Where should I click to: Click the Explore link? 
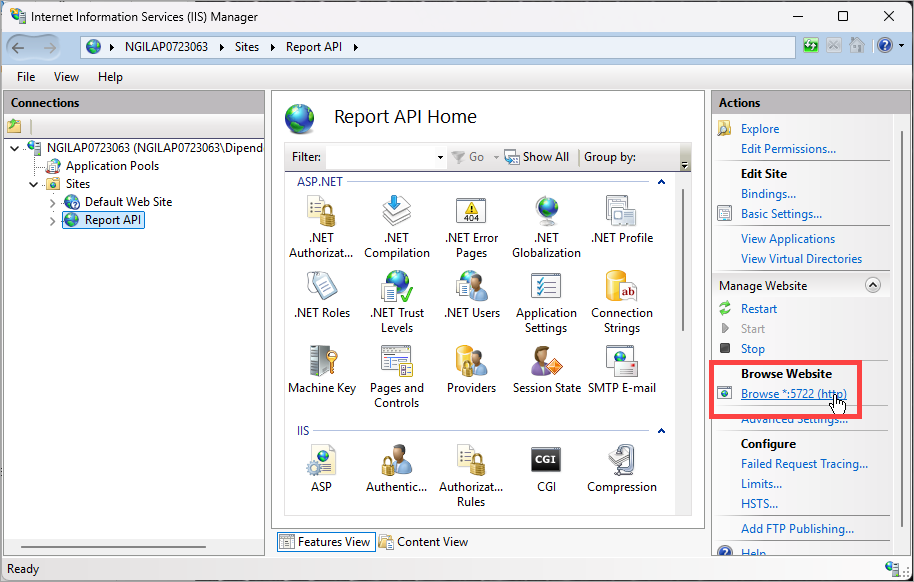click(x=760, y=129)
